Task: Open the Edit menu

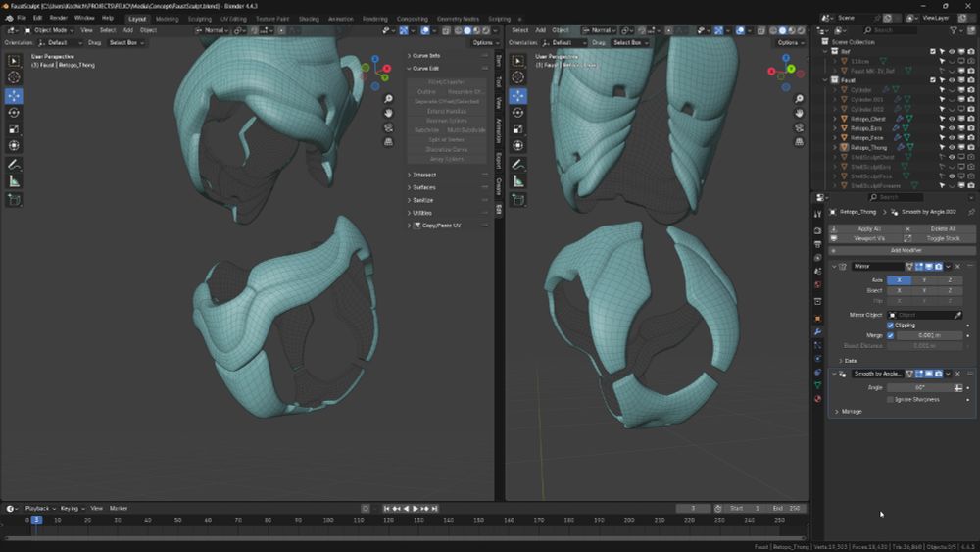Action: coord(37,18)
